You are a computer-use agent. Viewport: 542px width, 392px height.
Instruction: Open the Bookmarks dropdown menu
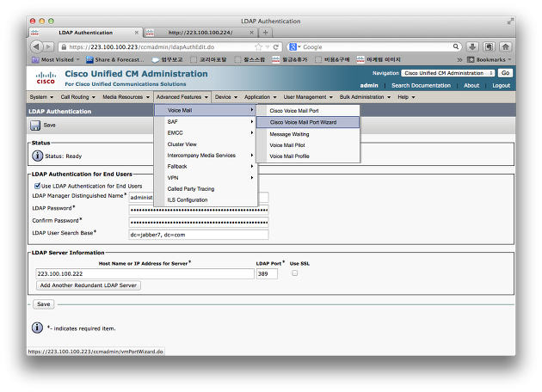coord(489,60)
